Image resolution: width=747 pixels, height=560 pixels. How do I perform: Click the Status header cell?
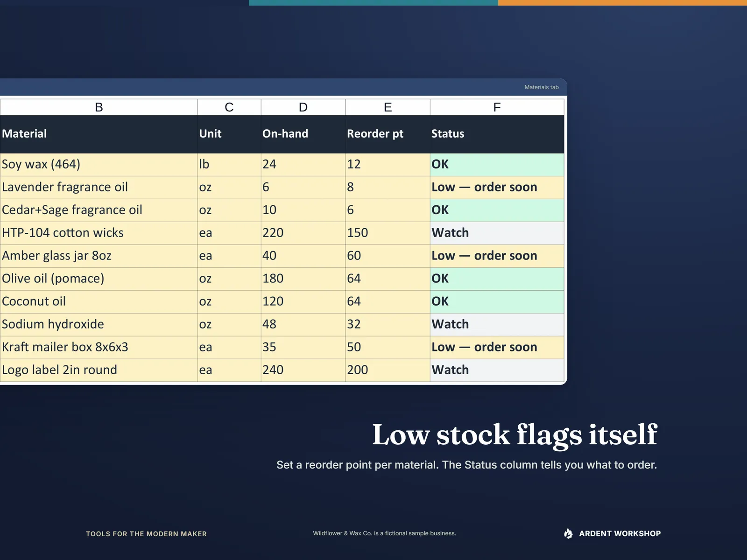point(497,134)
